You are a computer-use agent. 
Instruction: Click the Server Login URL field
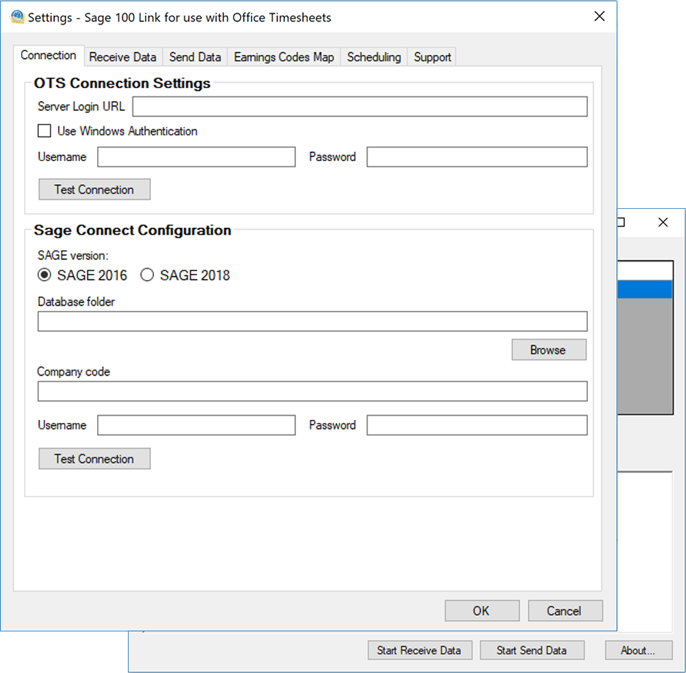pyautogui.click(x=359, y=107)
